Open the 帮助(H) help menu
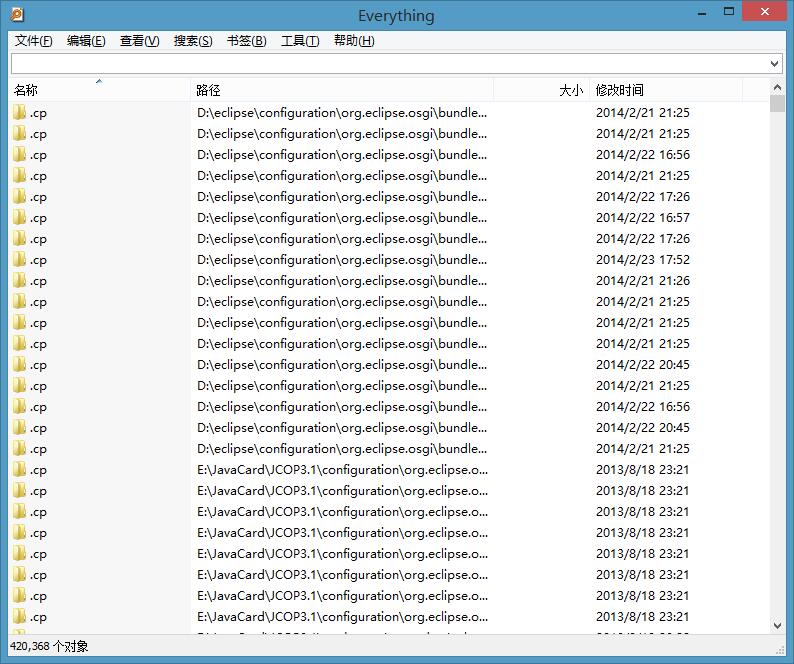 [x=354, y=41]
